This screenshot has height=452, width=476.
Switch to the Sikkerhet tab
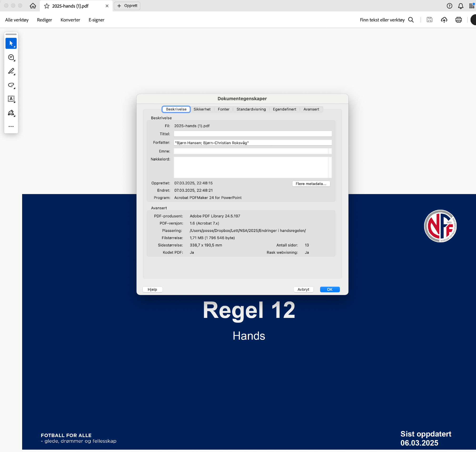(202, 109)
